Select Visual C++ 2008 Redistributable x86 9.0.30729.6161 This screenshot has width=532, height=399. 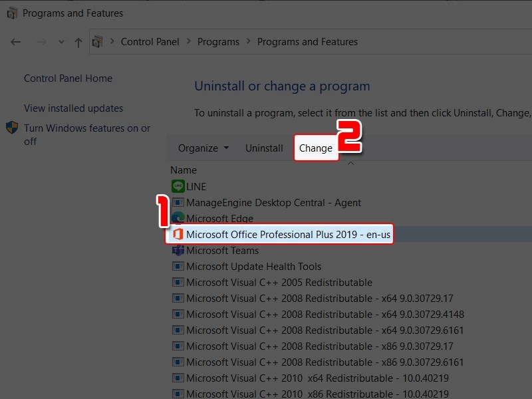(325, 362)
